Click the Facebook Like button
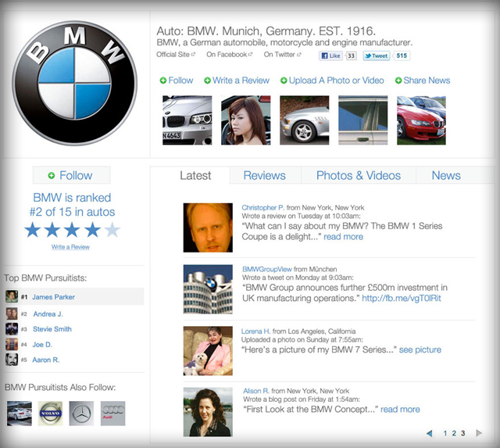The height and width of the screenshot is (448, 500). pos(330,56)
